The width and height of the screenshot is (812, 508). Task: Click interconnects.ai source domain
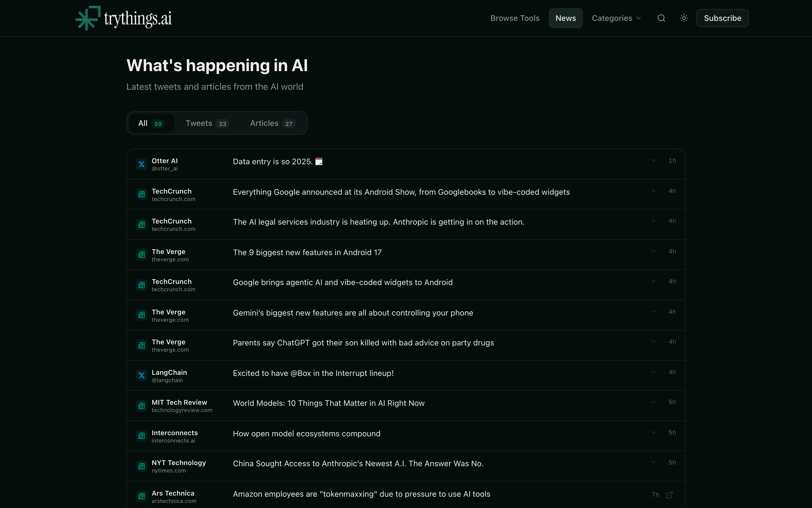coord(173,441)
